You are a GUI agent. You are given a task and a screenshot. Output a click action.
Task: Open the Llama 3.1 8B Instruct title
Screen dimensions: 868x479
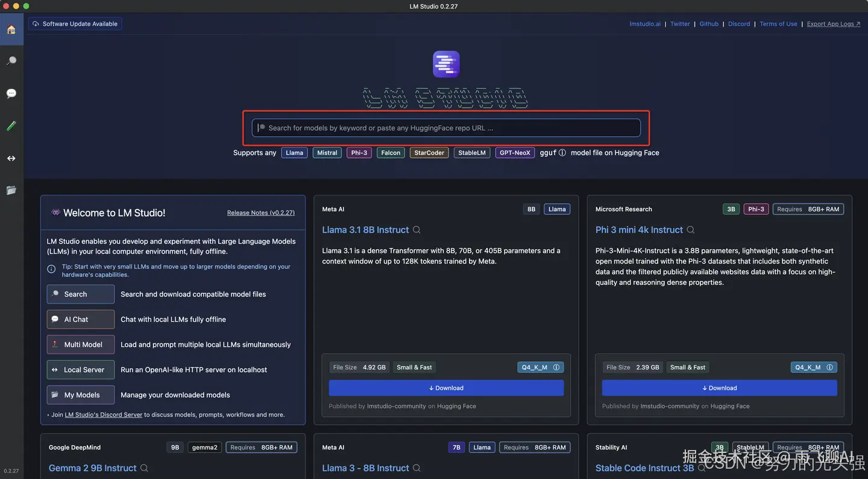(x=365, y=230)
